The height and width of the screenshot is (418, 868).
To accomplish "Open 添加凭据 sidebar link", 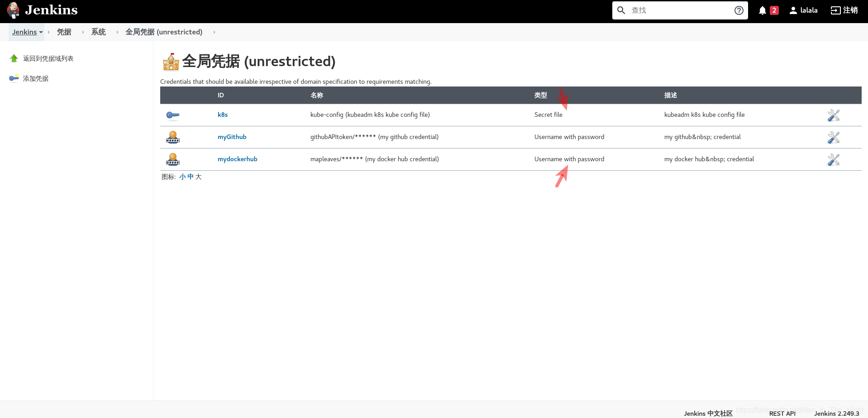I will [36, 78].
